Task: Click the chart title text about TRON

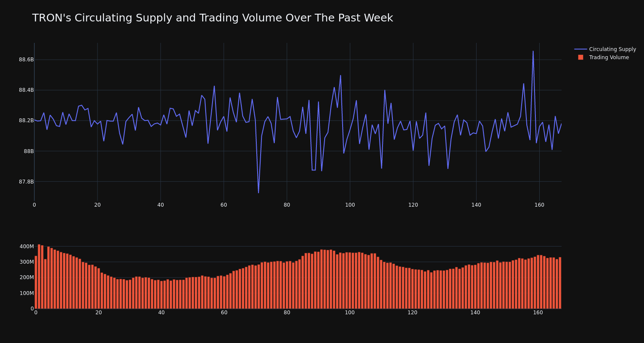Action: click(213, 18)
